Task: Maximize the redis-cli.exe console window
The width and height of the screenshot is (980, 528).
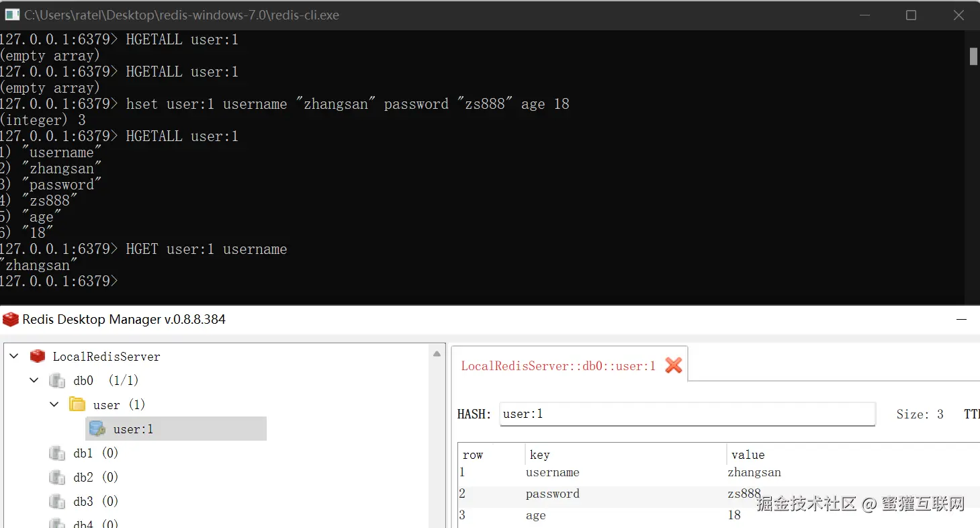Action: [x=911, y=15]
